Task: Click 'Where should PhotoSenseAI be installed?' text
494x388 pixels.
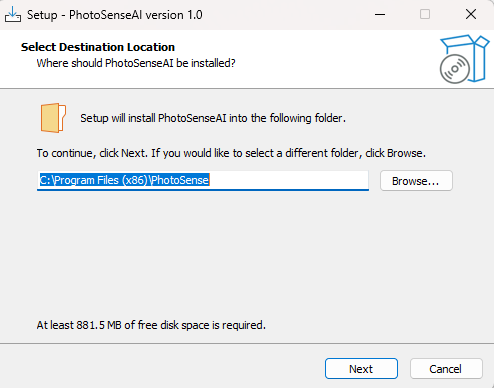Action: tap(136, 63)
